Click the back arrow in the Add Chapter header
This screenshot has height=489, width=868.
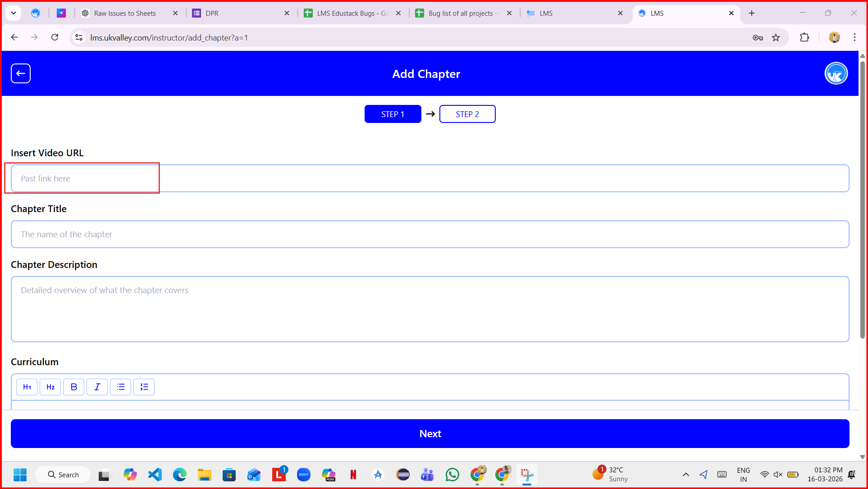(x=21, y=73)
